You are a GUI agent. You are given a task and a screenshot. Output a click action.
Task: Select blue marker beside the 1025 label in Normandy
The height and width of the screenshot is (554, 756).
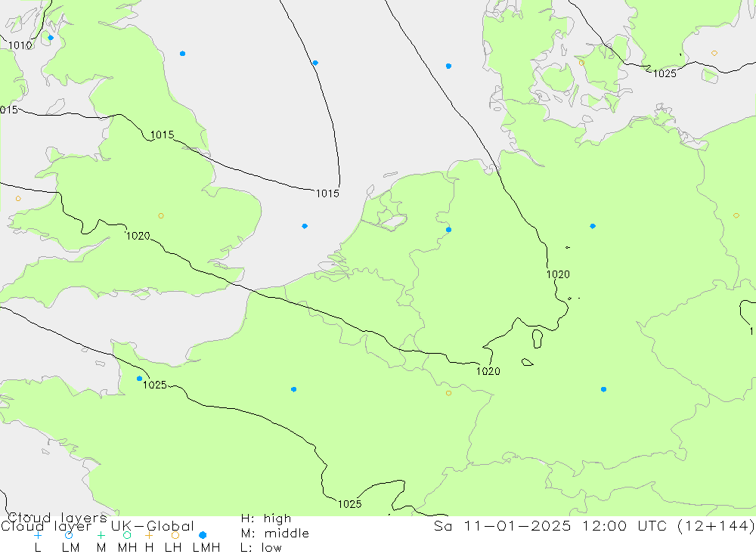(x=139, y=379)
